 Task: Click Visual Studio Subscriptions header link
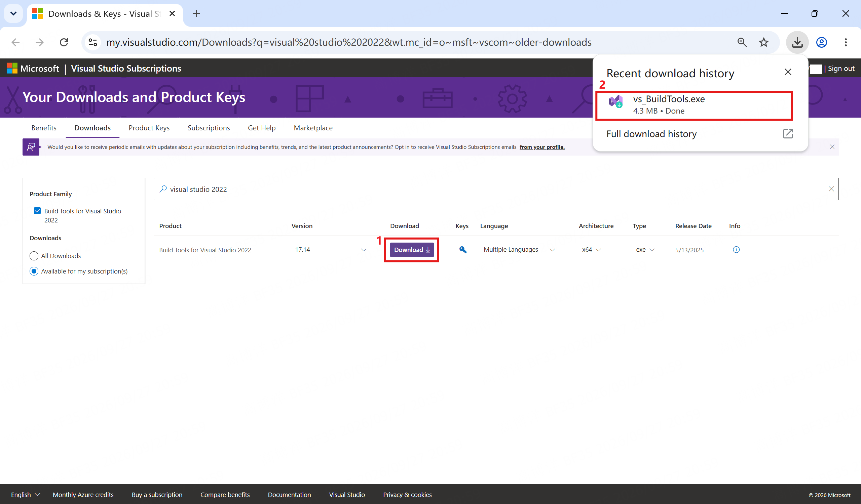pos(126,69)
